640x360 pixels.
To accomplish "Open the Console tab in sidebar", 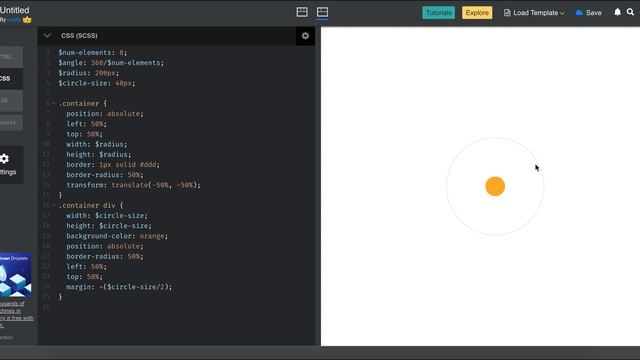I will pyautogui.click(x=10, y=122).
